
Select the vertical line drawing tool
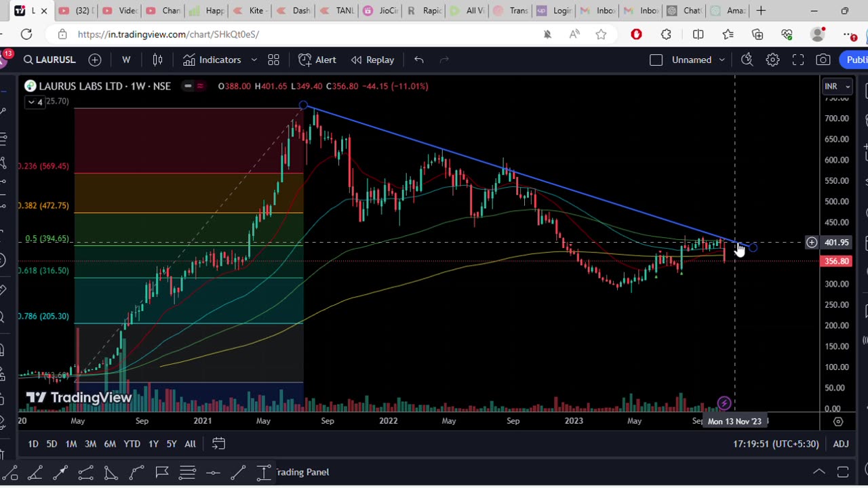tap(264, 472)
